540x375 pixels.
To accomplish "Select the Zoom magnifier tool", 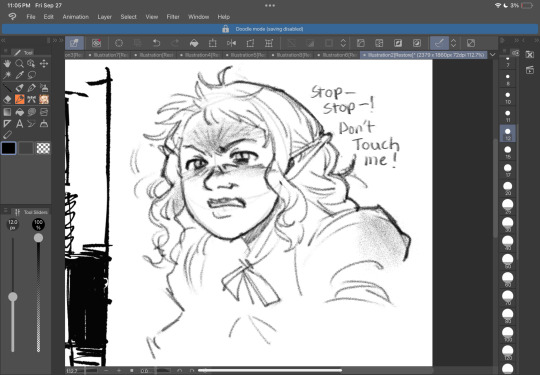I will click(x=19, y=63).
